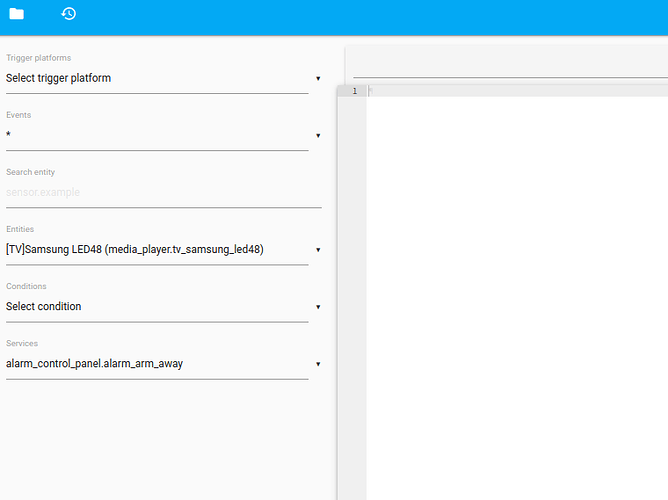Image resolution: width=668 pixels, height=500 pixels.
Task: Click line 1 in the code editor
Action: (x=517, y=91)
